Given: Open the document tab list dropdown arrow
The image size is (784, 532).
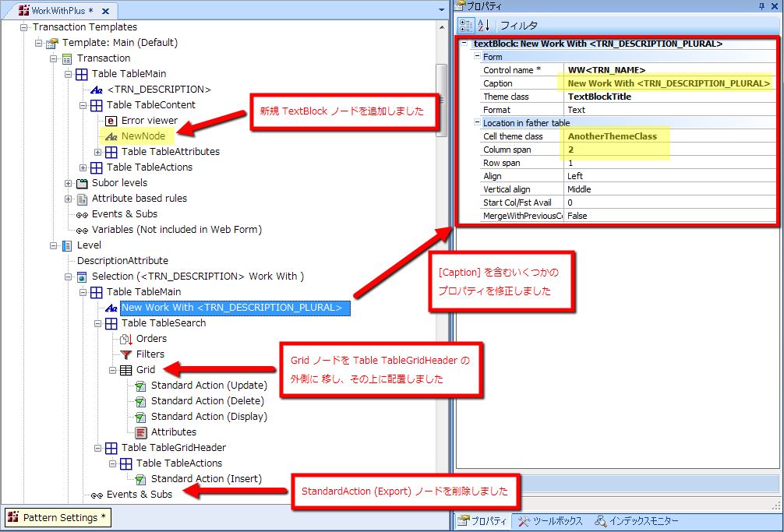Looking at the screenshot, I should (442, 9).
